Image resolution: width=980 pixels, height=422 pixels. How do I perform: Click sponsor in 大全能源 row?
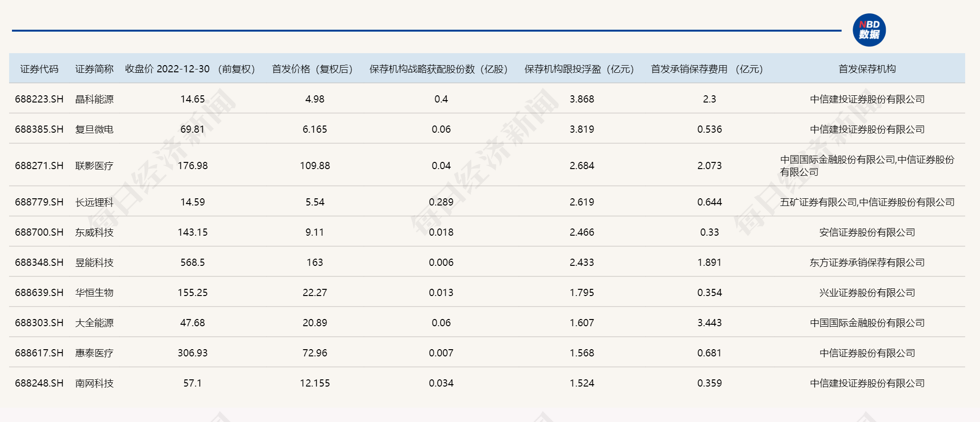867,323
